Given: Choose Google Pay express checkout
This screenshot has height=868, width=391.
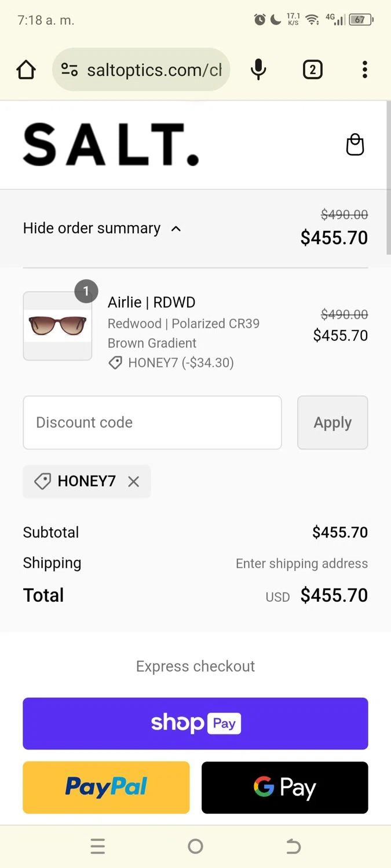Looking at the screenshot, I should pyautogui.click(x=284, y=787).
